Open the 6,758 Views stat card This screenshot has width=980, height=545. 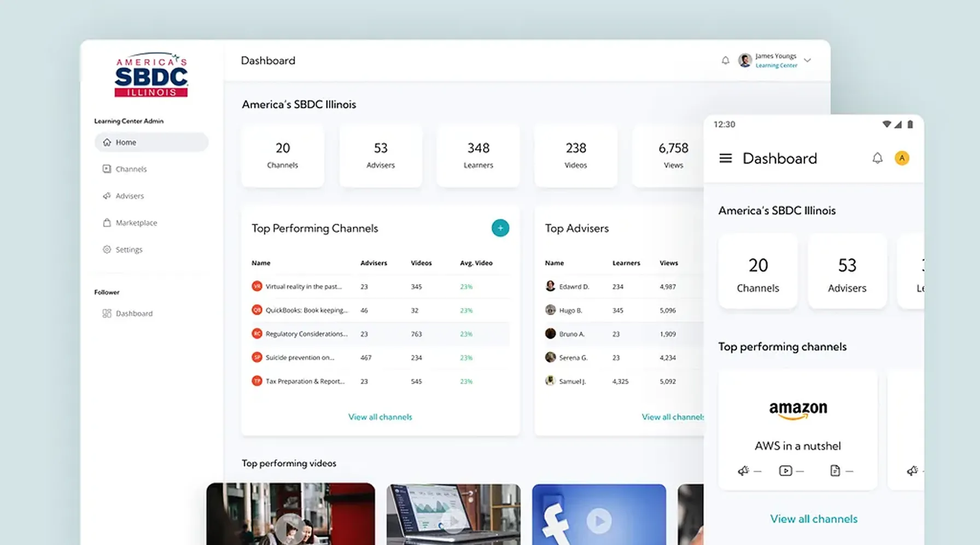668,155
